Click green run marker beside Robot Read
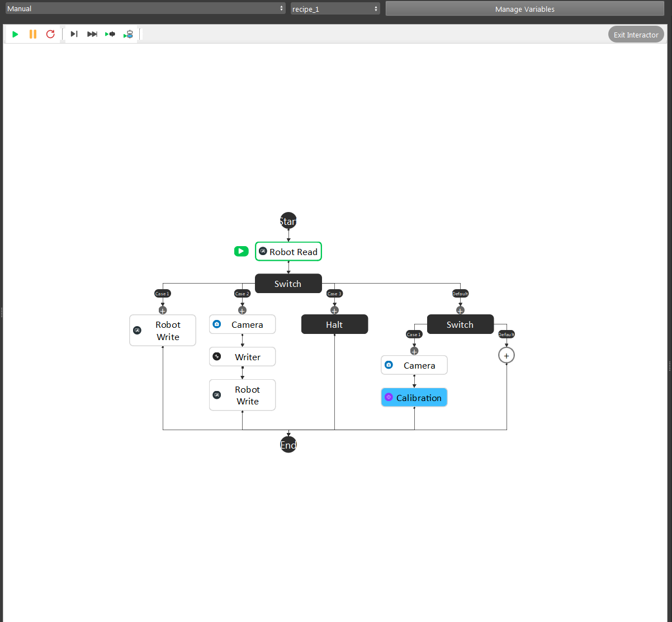The height and width of the screenshot is (622, 672). [x=241, y=251]
